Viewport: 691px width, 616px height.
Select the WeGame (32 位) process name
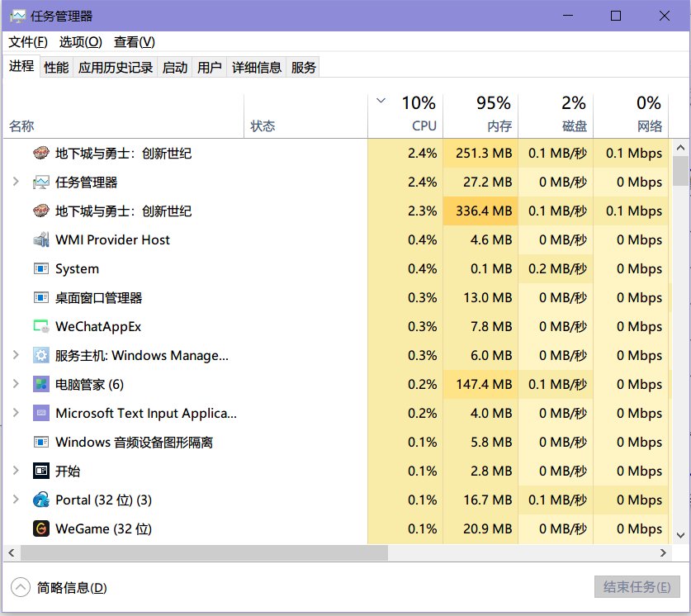tap(103, 528)
